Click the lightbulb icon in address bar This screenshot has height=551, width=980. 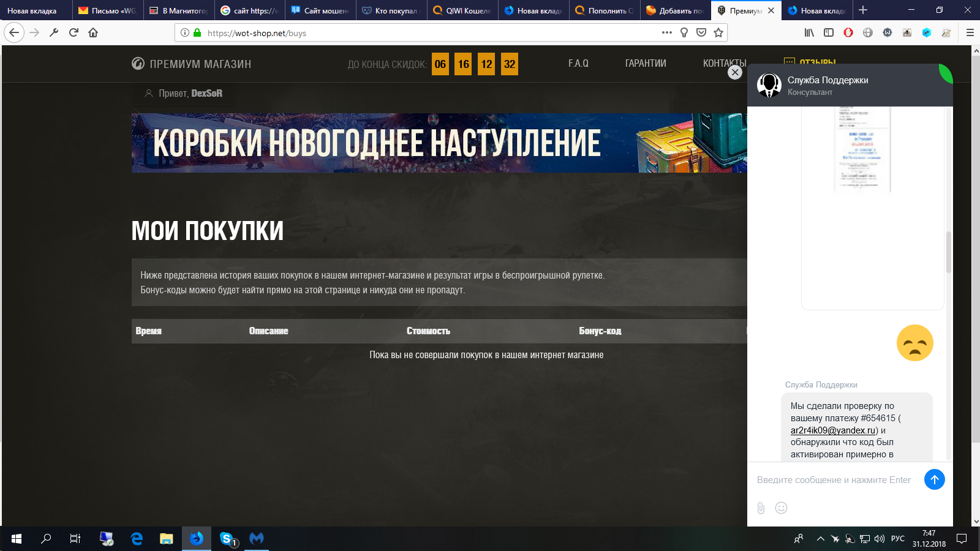coord(684,32)
